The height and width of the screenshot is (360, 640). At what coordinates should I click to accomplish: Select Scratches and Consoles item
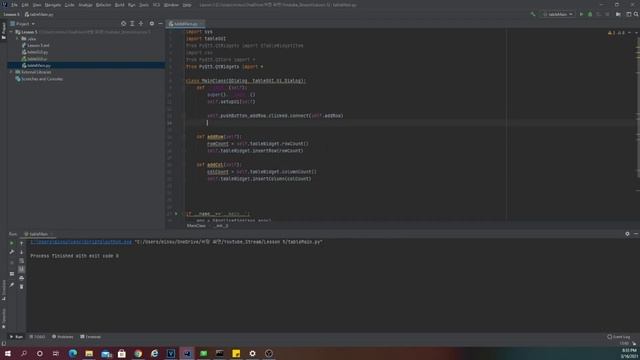click(42, 79)
